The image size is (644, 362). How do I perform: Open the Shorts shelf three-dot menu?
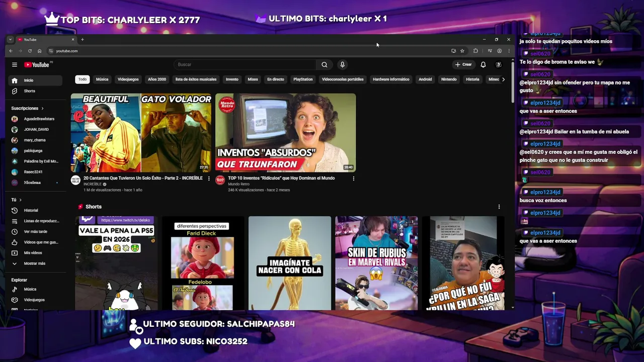click(x=499, y=207)
